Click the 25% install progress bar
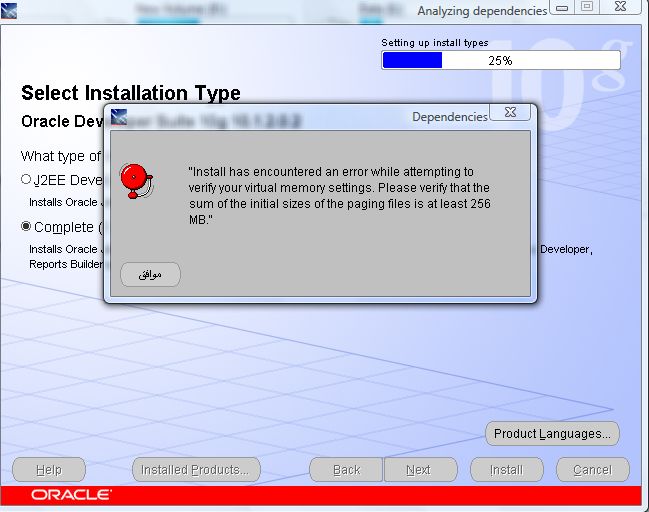Screen dimensions: 649x512 coord(500,60)
